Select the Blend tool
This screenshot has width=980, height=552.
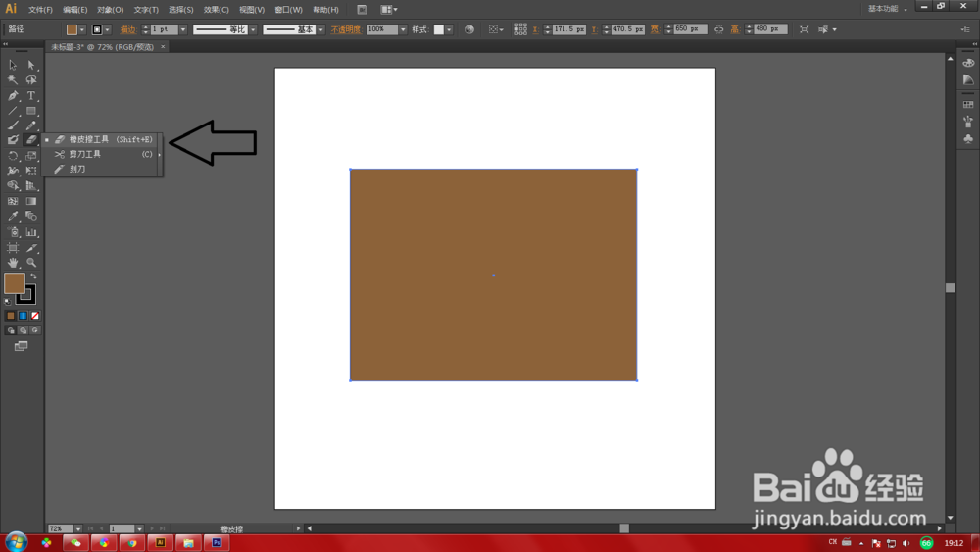(x=31, y=217)
